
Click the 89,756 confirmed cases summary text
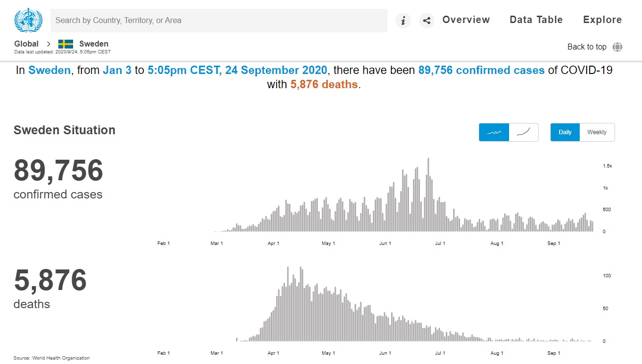(x=481, y=70)
